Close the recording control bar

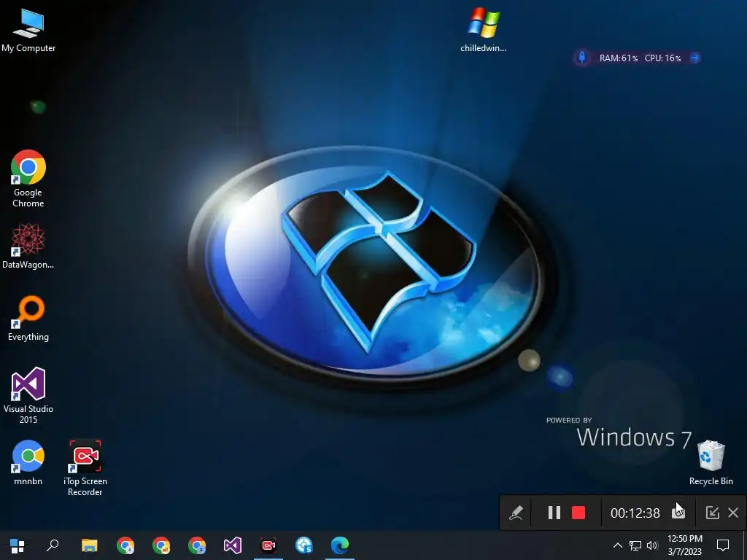733,513
